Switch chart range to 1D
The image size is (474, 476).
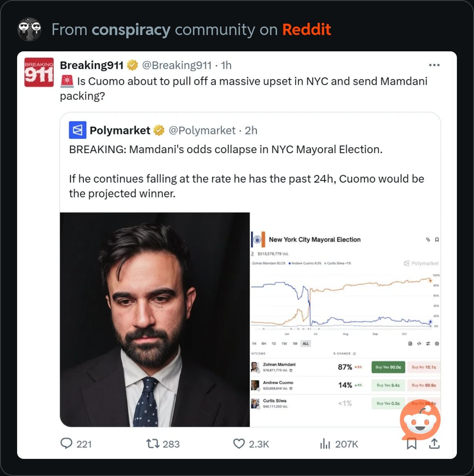pyautogui.click(x=274, y=344)
